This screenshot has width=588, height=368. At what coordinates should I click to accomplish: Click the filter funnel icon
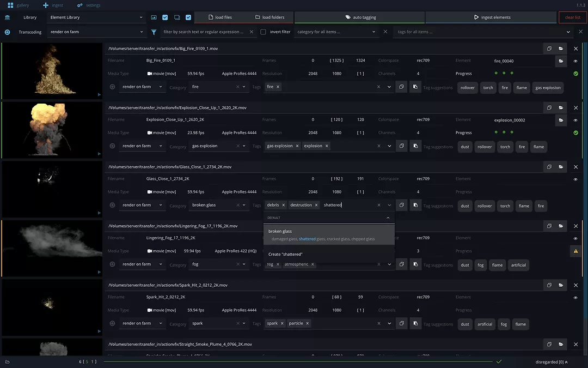[154, 32]
